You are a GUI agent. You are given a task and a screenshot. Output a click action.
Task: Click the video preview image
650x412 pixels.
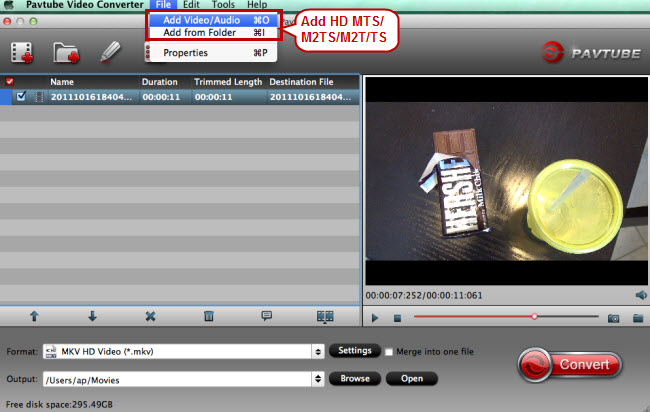click(x=506, y=181)
